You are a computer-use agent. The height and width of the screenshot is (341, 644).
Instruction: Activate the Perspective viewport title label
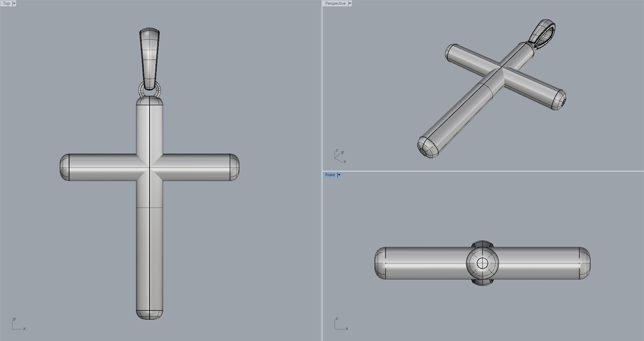point(335,3)
